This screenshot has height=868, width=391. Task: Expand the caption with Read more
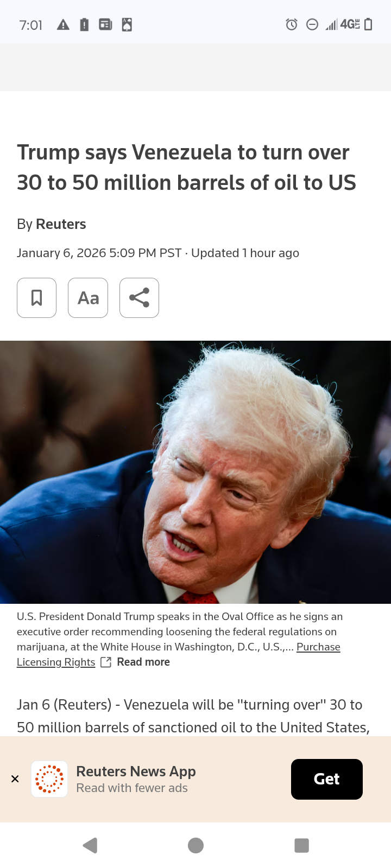coord(143,662)
